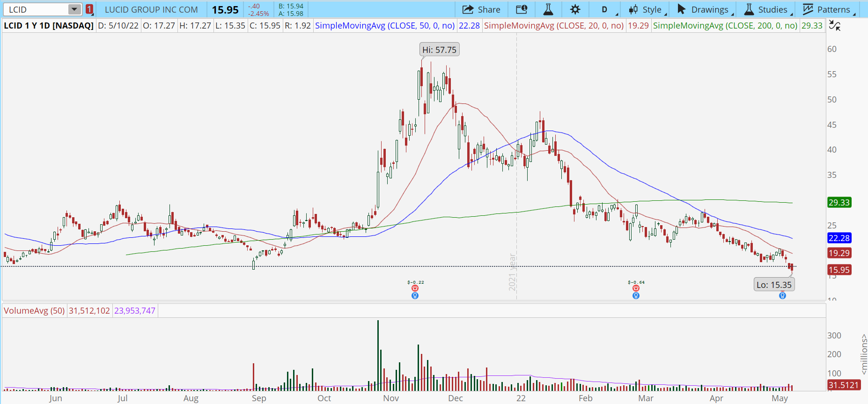Screen dimensions: 868x404
Task: Click the March earnings phone icon under $-0.64
Action: 636,288
